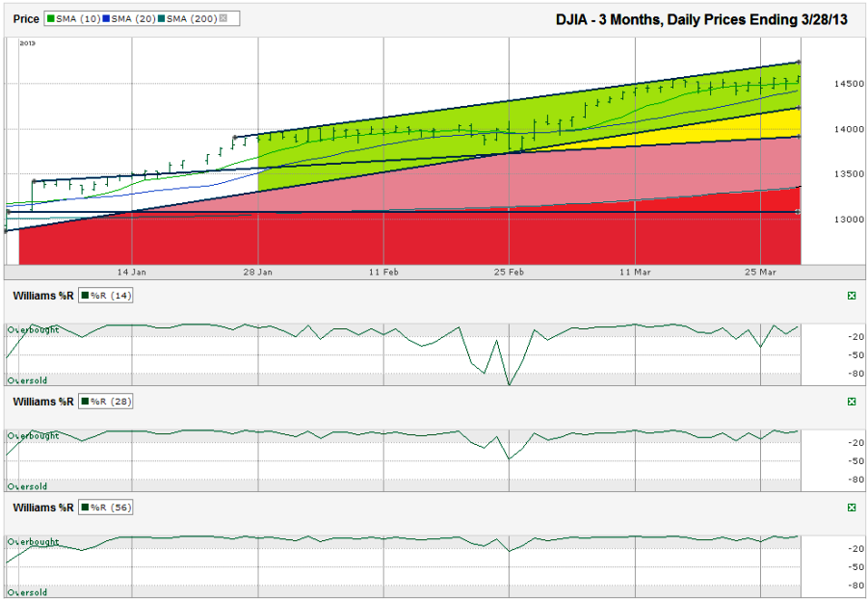Close the Williams %R (28) indicator panel
The height and width of the screenshot is (599, 868).
852,402
